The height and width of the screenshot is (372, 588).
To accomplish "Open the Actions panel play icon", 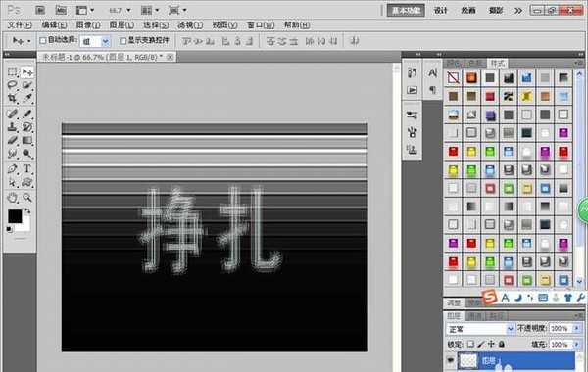I will pyautogui.click(x=412, y=90).
